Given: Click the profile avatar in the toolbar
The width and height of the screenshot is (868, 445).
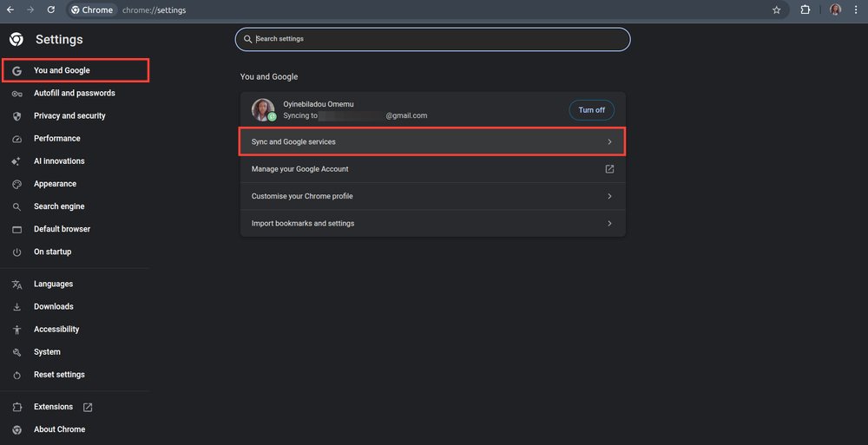Looking at the screenshot, I should click(x=835, y=10).
